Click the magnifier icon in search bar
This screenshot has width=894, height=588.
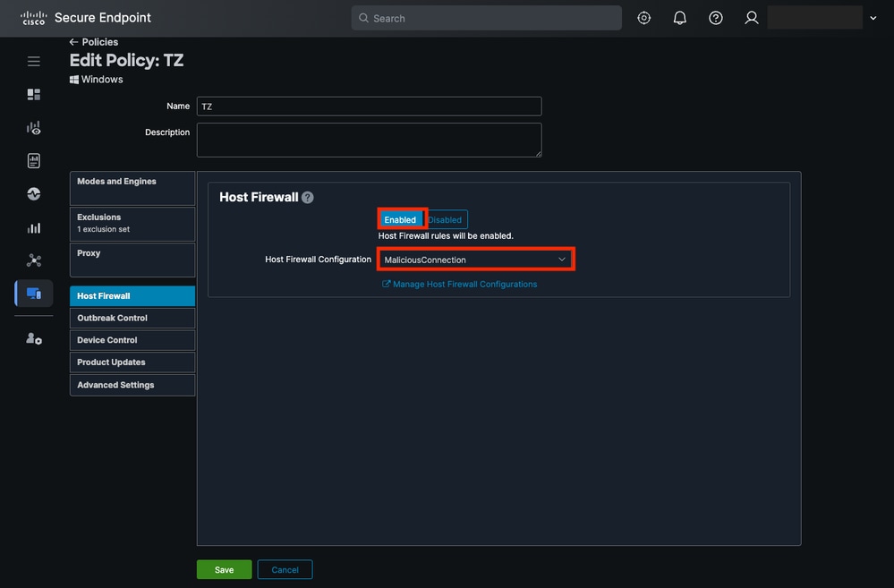click(363, 18)
